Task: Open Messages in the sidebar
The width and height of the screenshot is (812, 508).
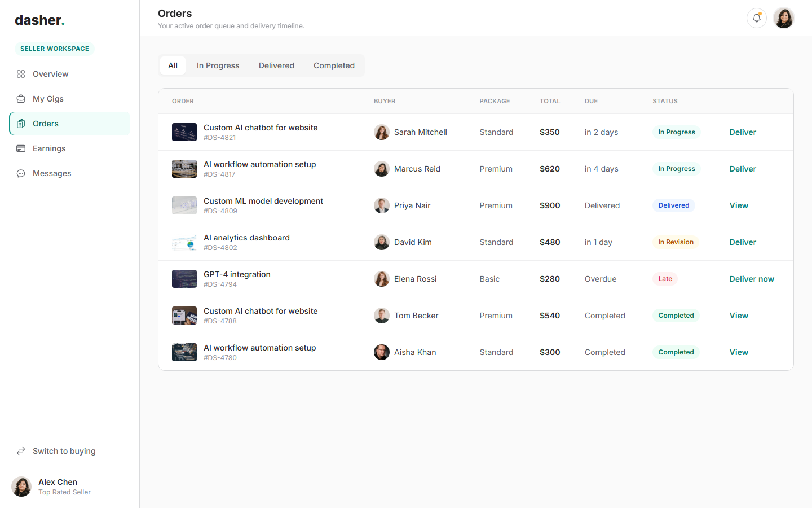Action: (70, 173)
